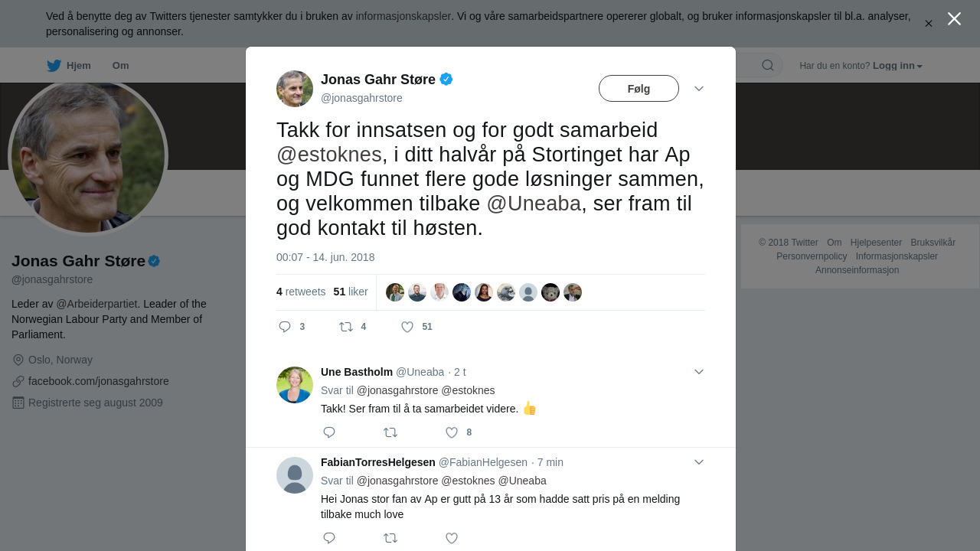Open the Om menu item

tap(120, 66)
